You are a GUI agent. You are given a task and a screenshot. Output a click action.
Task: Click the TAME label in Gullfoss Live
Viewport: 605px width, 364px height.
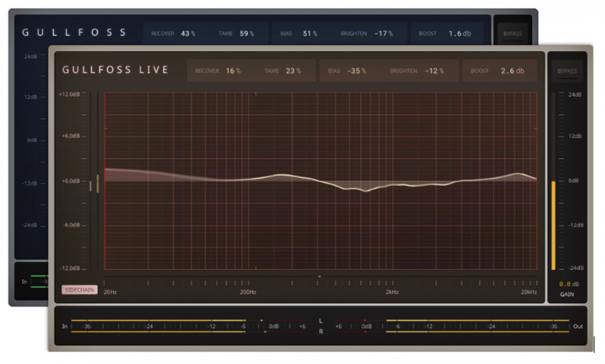click(x=272, y=71)
